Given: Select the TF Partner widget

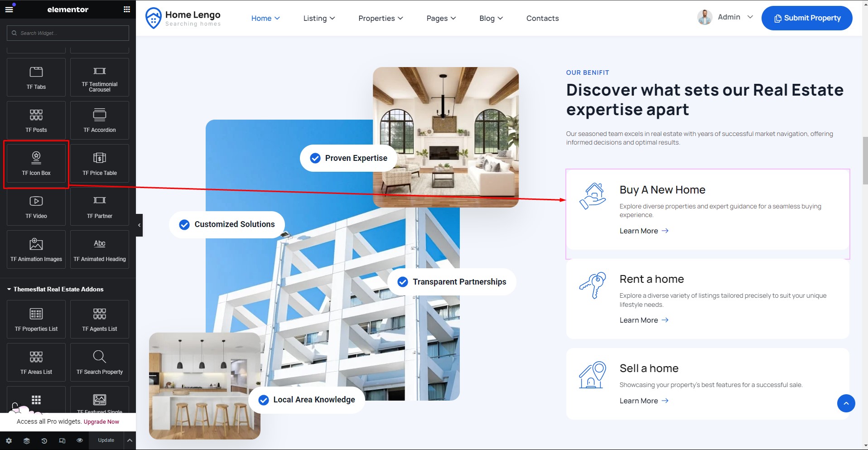Looking at the screenshot, I should tap(100, 206).
